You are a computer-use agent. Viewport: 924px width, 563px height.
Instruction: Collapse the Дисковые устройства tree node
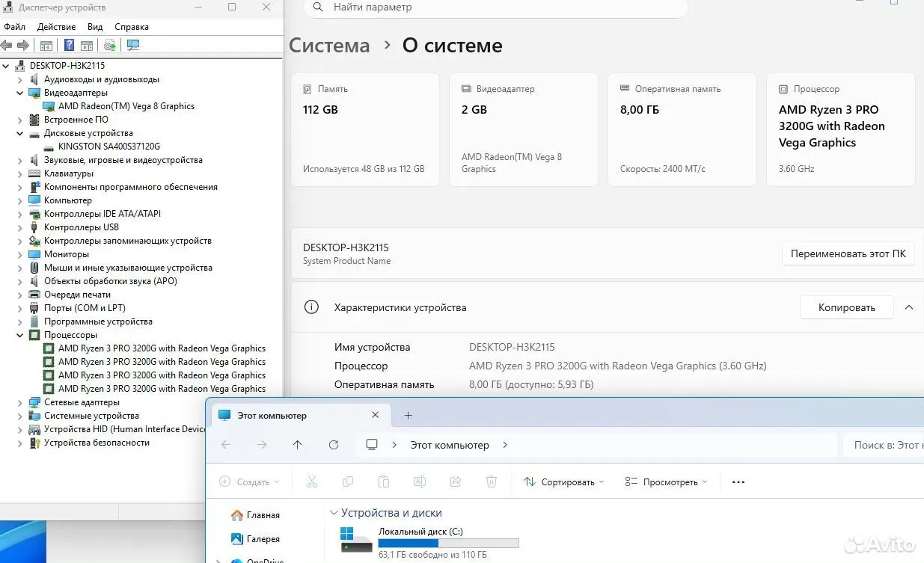point(20,133)
